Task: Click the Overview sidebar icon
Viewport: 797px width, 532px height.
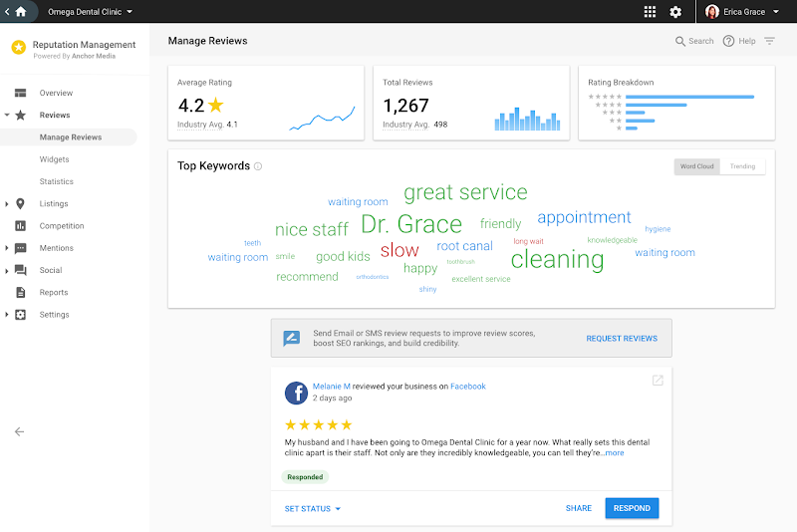Action: pyautogui.click(x=20, y=93)
